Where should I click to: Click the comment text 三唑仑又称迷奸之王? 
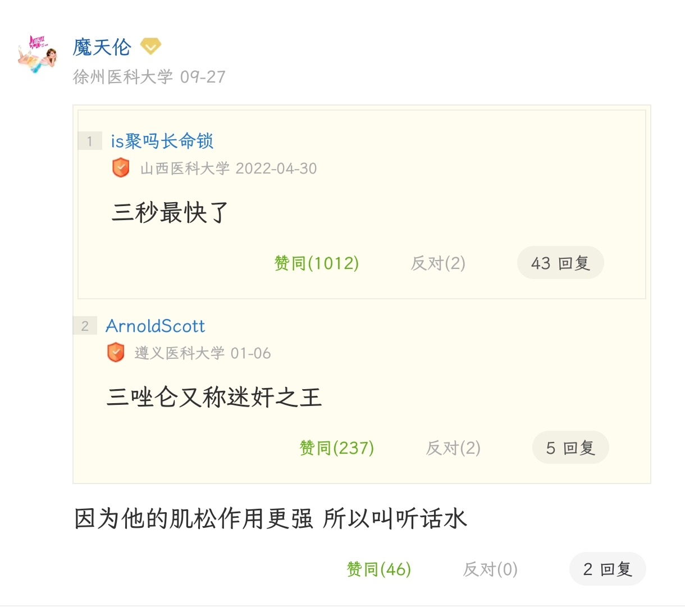[x=214, y=398]
